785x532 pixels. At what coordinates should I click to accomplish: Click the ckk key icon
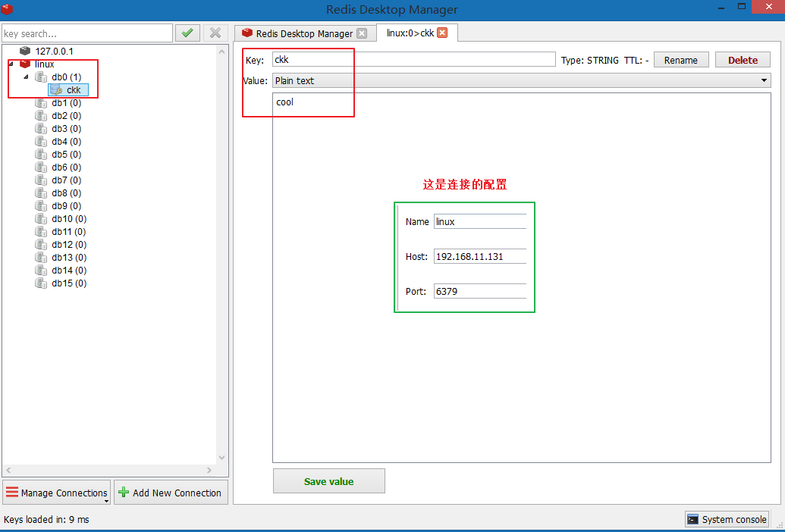coord(56,90)
